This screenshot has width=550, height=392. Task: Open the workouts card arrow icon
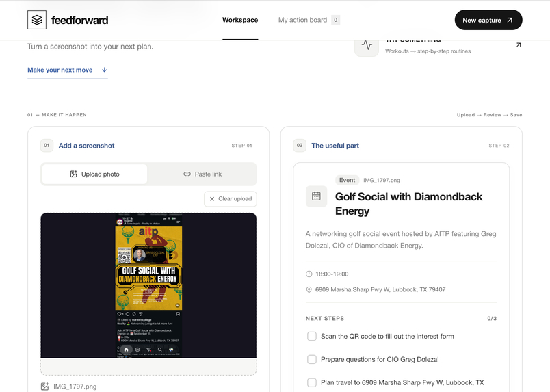(519, 44)
